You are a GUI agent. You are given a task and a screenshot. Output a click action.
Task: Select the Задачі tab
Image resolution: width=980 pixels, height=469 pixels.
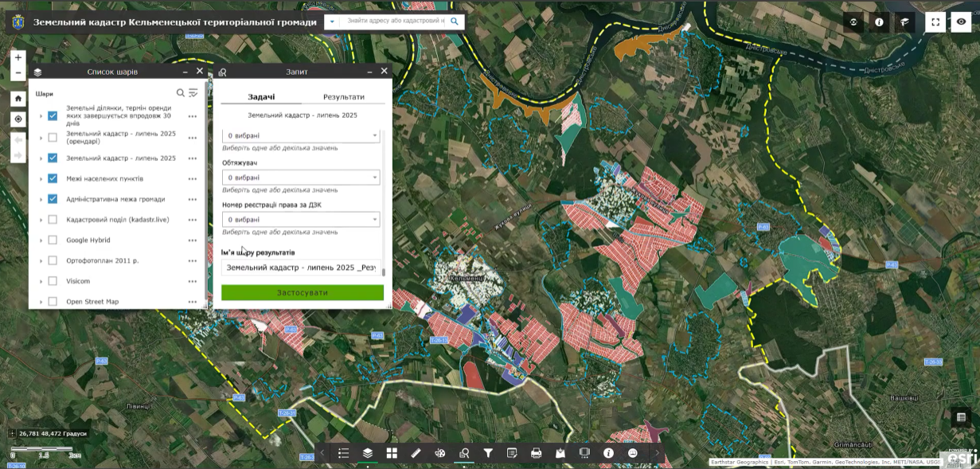[x=261, y=97]
